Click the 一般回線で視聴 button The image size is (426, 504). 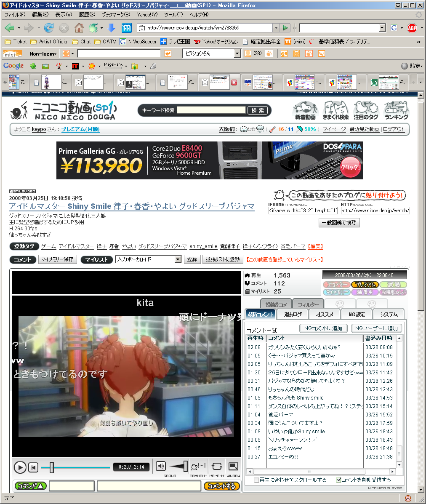point(339,222)
